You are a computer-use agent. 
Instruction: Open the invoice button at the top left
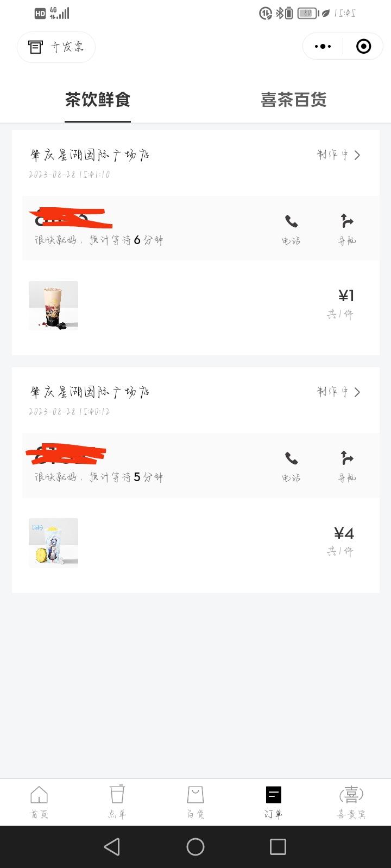(56, 47)
